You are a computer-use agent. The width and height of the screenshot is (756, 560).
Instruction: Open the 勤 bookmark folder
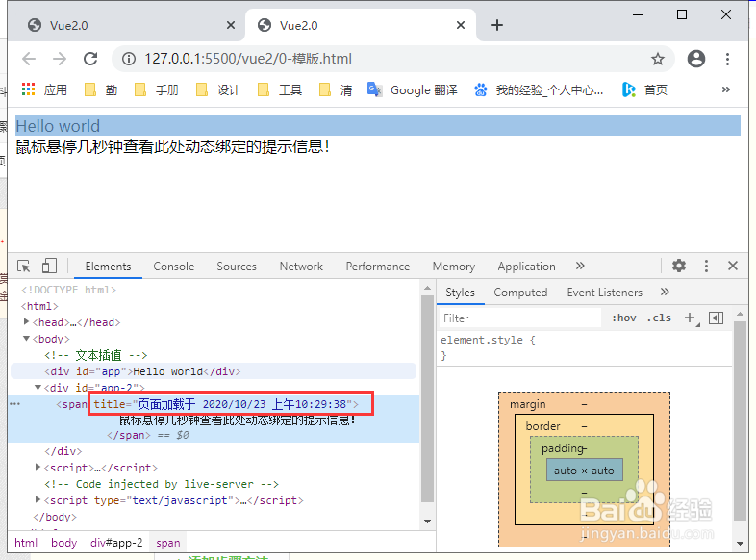pos(101,89)
